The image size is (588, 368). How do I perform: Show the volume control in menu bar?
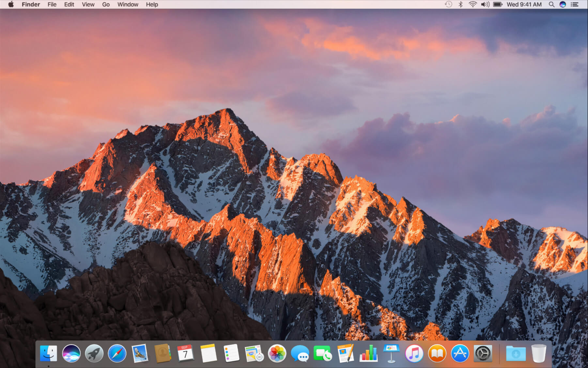485,5
